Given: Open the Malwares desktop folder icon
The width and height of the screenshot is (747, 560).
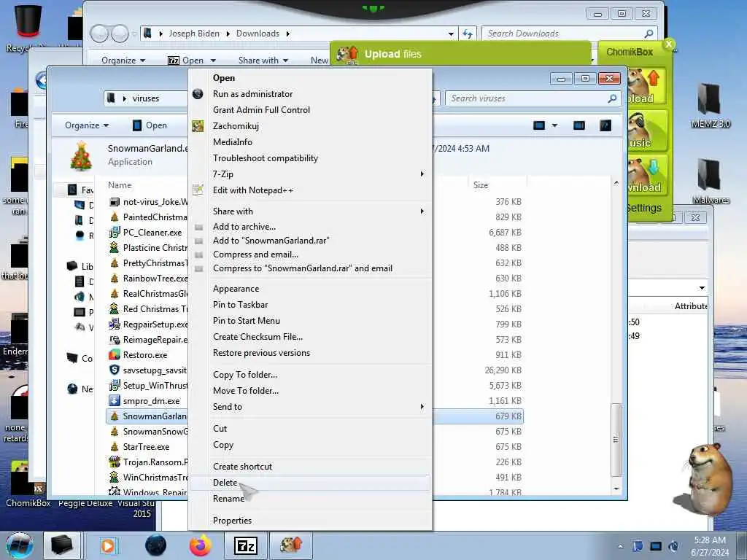Looking at the screenshot, I should tap(710, 182).
